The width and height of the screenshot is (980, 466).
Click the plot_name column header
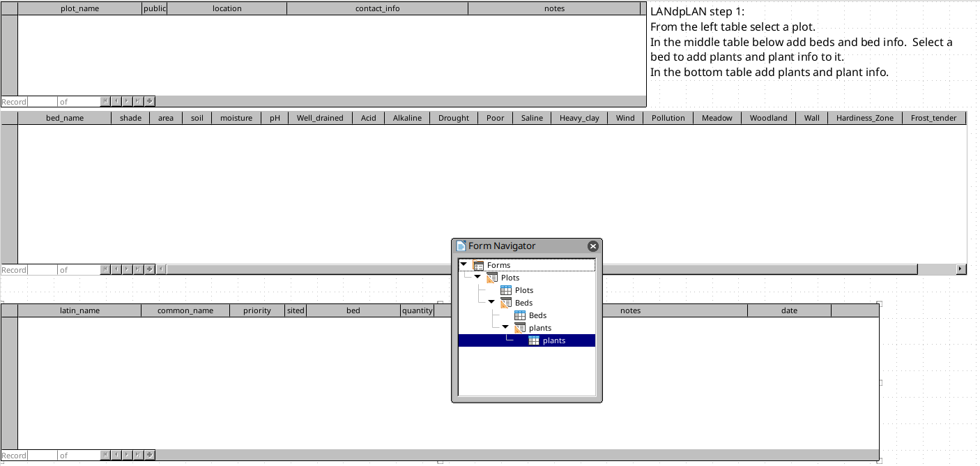[x=79, y=8]
